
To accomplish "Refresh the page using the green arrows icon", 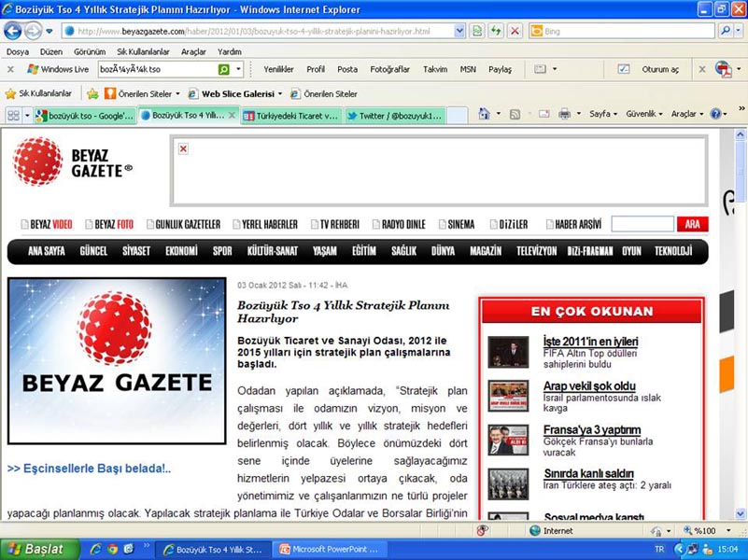I will 497,32.
